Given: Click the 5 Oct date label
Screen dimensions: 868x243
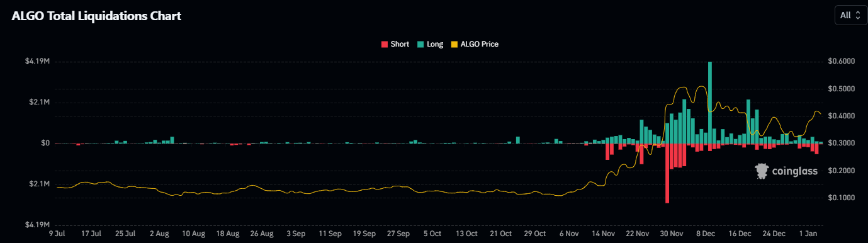Looking at the screenshot, I should (432, 234).
